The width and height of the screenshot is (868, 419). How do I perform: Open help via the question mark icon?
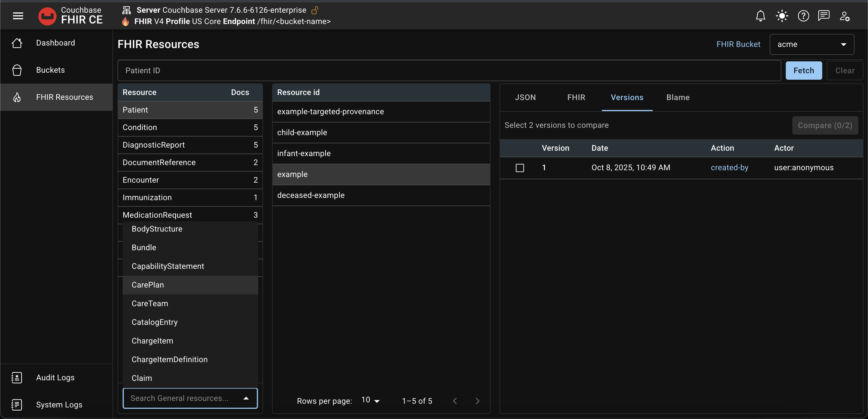[803, 16]
